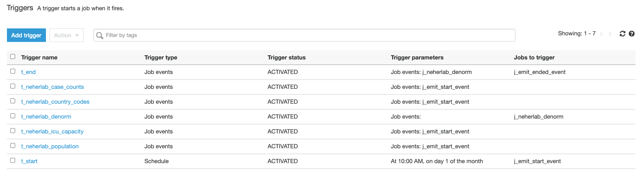This screenshot has width=644, height=178.
Task: Toggle the select-all triggers checkbox
Action: [13, 56]
